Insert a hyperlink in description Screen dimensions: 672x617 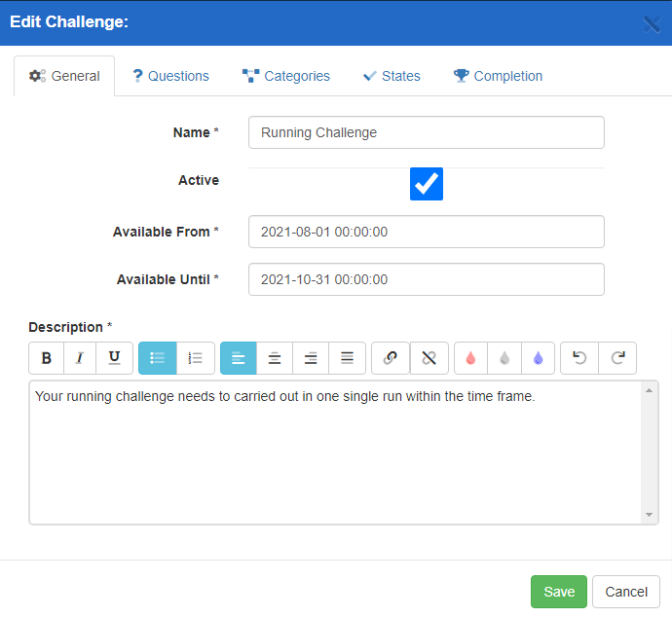tap(391, 358)
